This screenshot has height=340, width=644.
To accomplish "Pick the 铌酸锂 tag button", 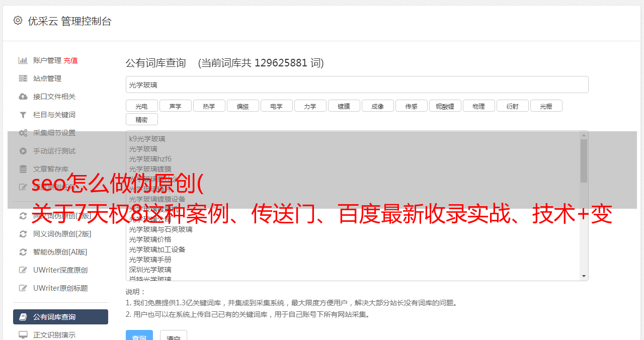I will tap(445, 106).
